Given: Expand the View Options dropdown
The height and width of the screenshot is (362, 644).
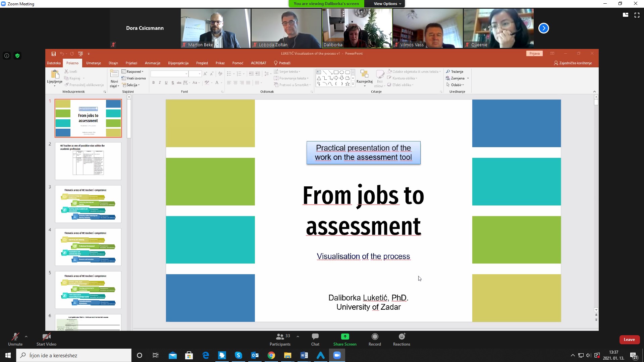Looking at the screenshot, I should point(387,4).
